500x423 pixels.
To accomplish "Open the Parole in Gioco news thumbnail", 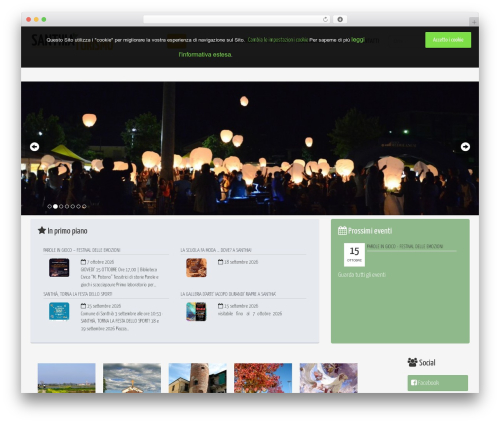I will (59, 268).
